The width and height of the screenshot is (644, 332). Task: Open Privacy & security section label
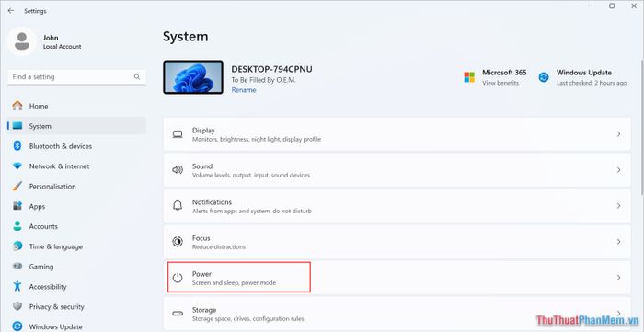(x=57, y=306)
